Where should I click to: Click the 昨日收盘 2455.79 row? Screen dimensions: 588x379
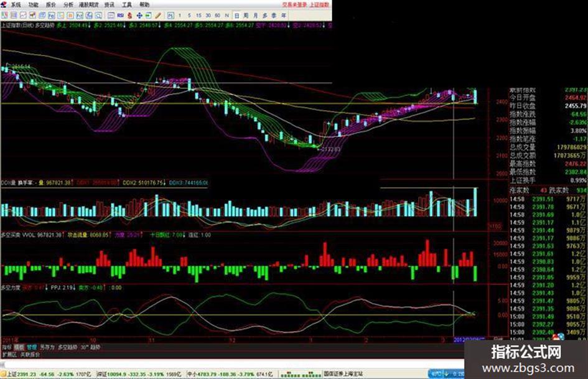coord(548,106)
